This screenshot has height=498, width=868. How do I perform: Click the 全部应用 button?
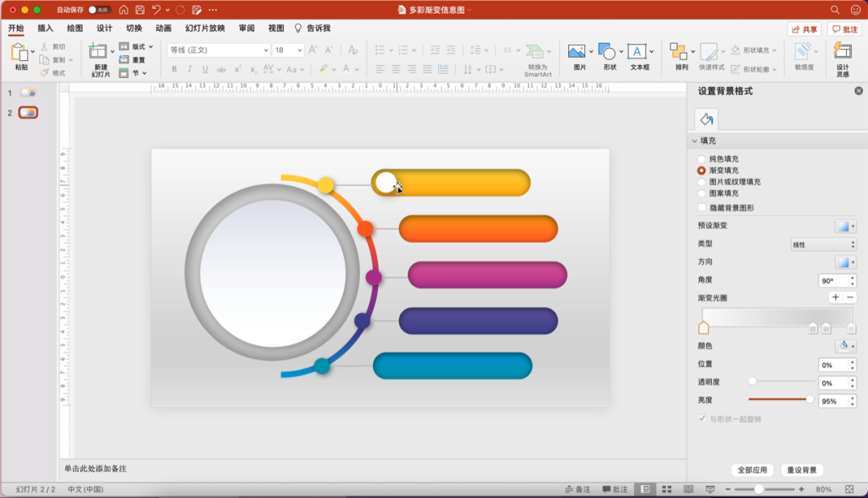click(x=752, y=470)
